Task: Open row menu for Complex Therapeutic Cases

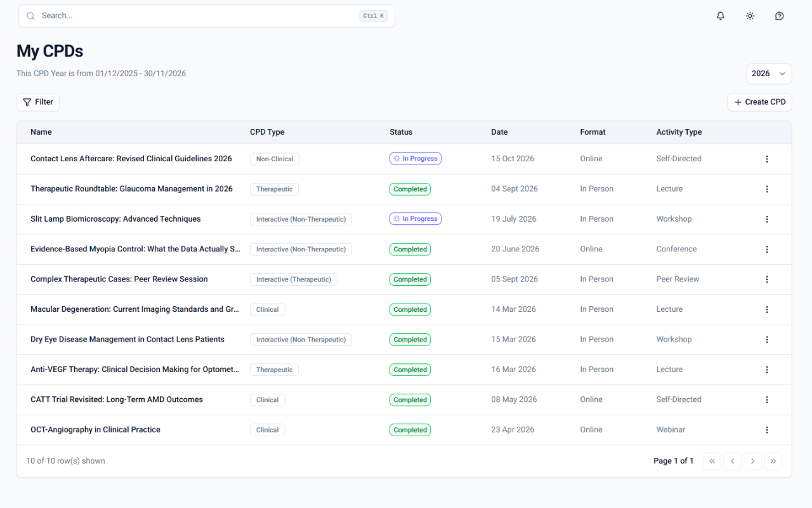Action: pyautogui.click(x=767, y=279)
